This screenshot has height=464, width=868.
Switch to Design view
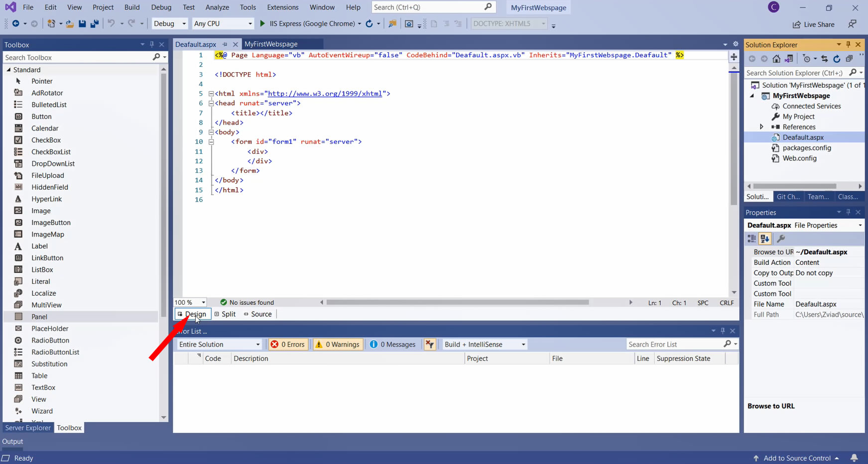tap(192, 314)
